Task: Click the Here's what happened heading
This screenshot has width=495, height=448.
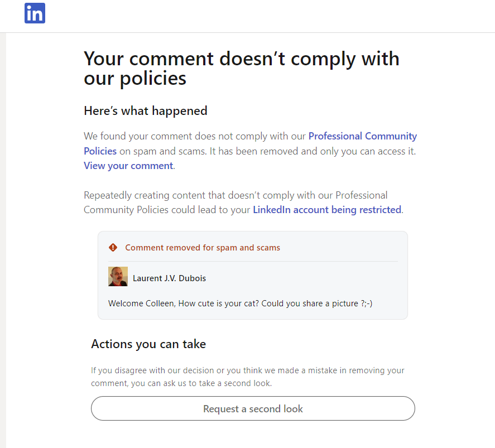Action: click(145, 110)
